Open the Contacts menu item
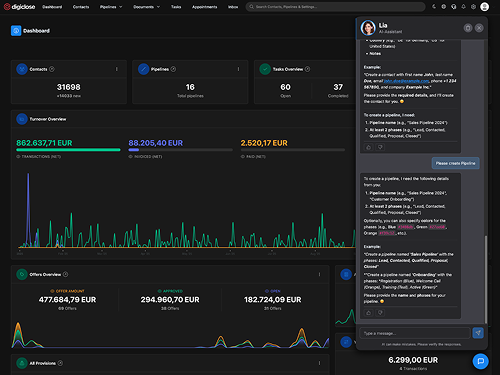The image size is (500, 375). pyautogui.click(x=81, y=7)
